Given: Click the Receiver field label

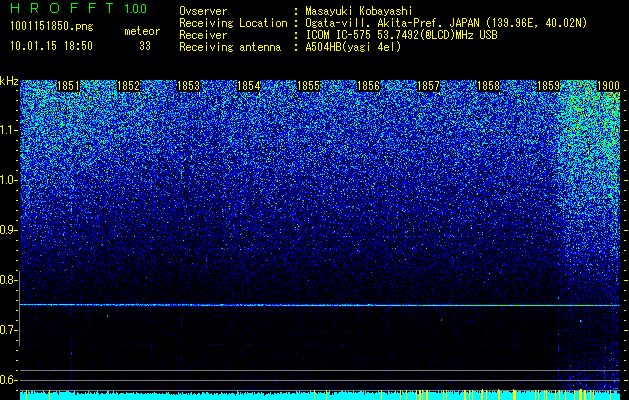Looking at the screenshot, I should click(x=203, y=35).
